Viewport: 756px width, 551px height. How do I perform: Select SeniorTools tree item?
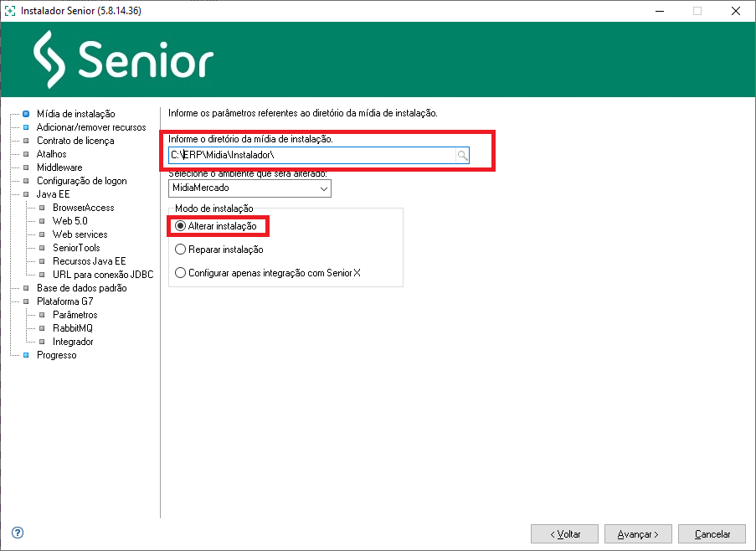click(76, 248)
